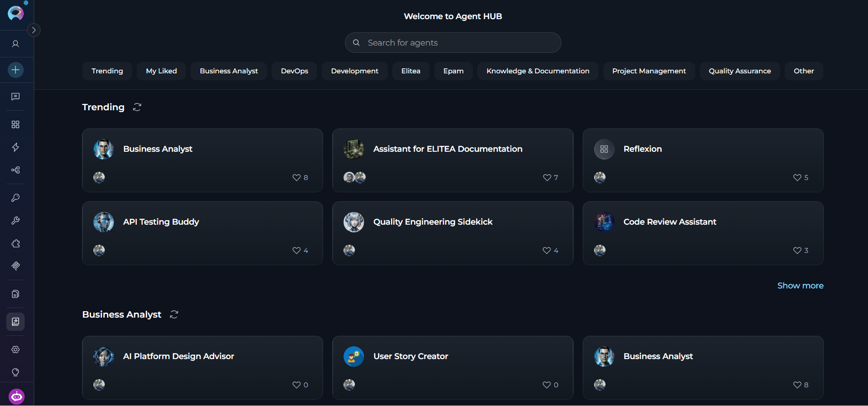Image resolution: width=868 pixels, height=406 pixels.
Task: Open the paperclip artifacts icon in sidebar
Action: click(x=15, y=266)
